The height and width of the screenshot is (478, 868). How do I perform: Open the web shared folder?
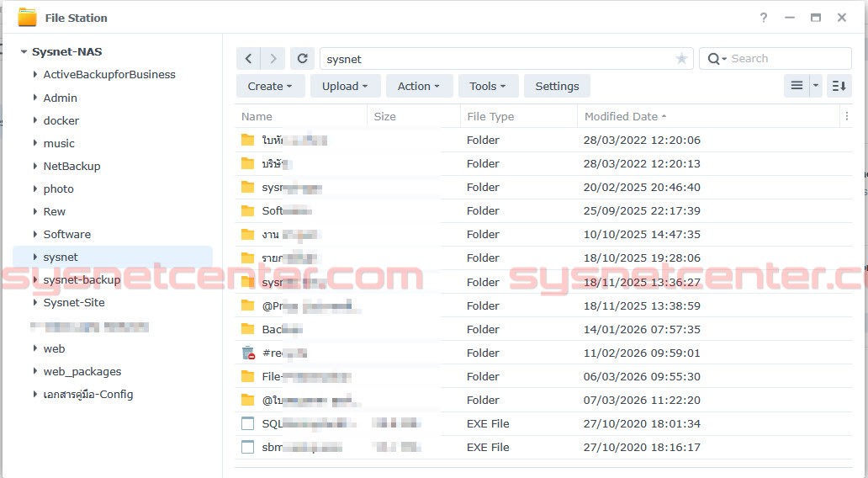54,348
